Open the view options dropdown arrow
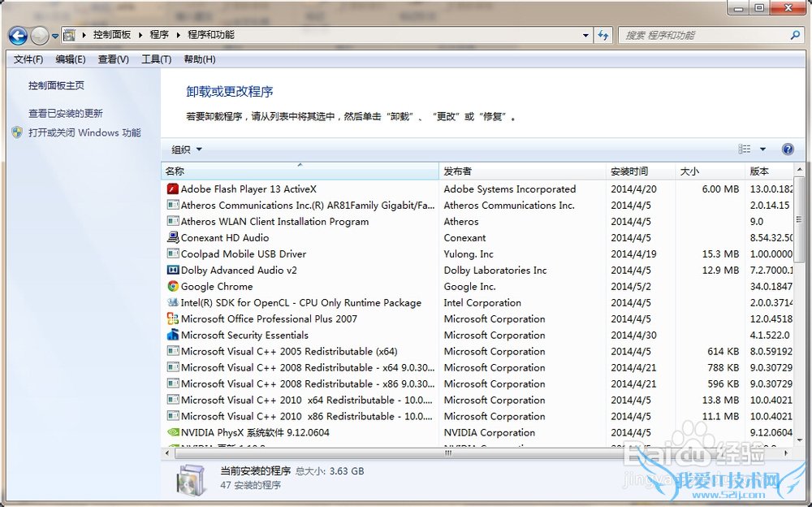The height and width of the screenshot is (507, 812). 762,149
